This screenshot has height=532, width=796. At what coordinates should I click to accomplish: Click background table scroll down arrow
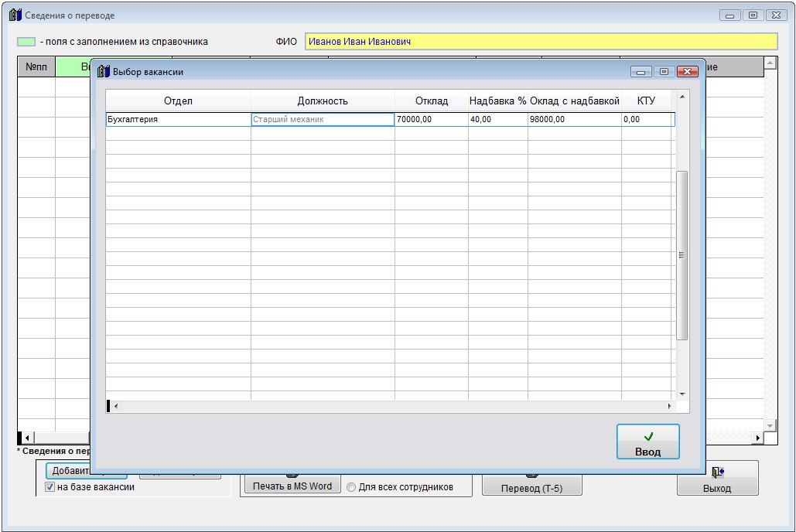click(x=770, y=426)
